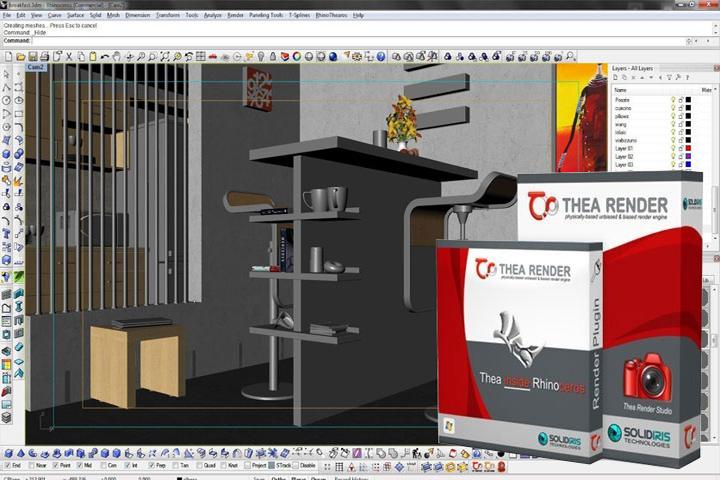Toggle the Project osnap option
Viewport: 720px width, 480px height.
pyautogui.click(x=248, y=466)
